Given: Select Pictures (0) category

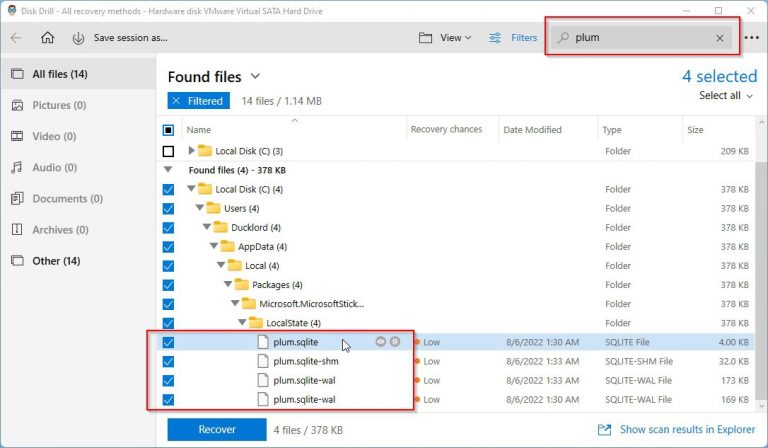Looking at the screenshot, I should pos(78,105).
